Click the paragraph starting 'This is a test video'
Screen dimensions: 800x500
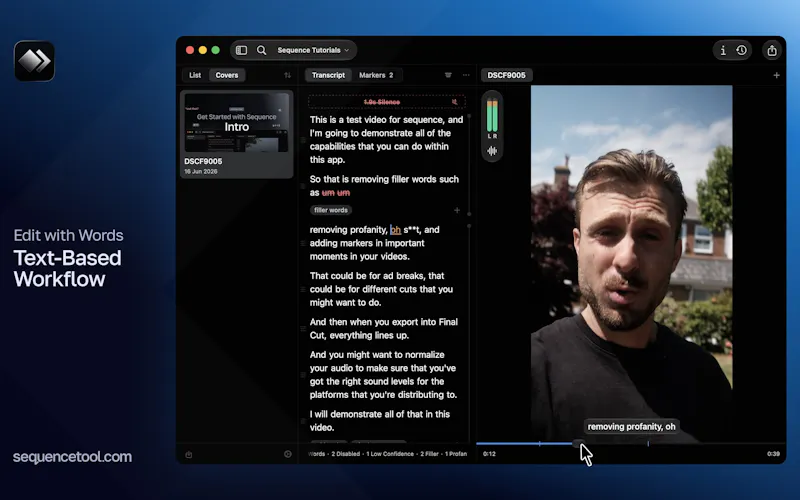(386, 139)
